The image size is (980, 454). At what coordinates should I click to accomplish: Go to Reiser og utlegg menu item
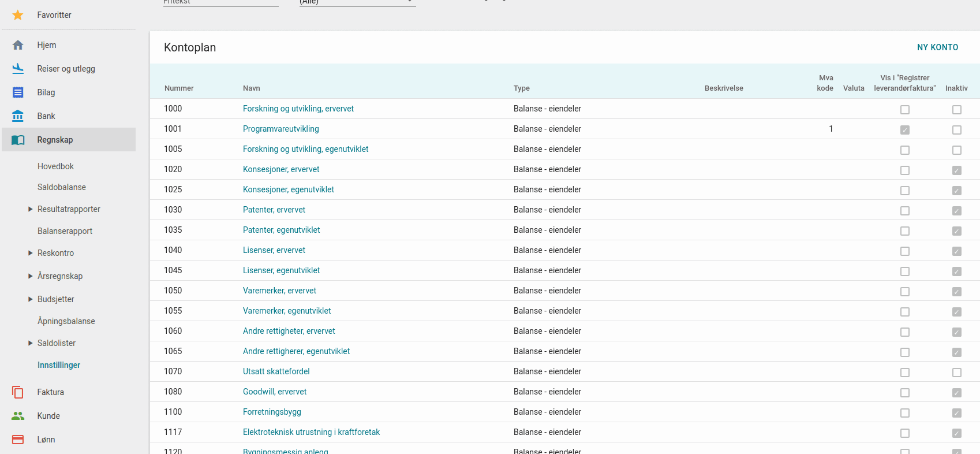click(x=66, y=69)
